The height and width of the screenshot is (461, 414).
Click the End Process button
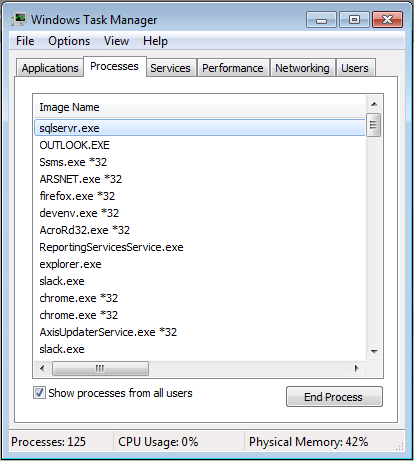pyautogui.click(x=334, y=397)
